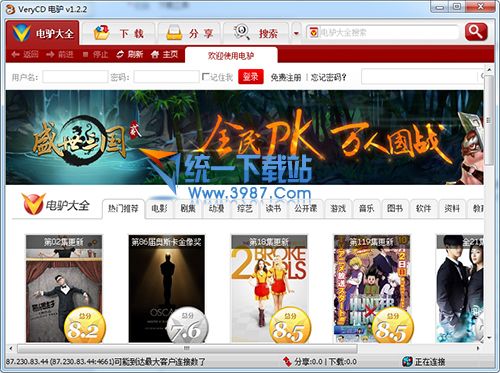500x373 pixels.
Task: Stop loading with the 停止 button
Action: (x=95, y=54)
